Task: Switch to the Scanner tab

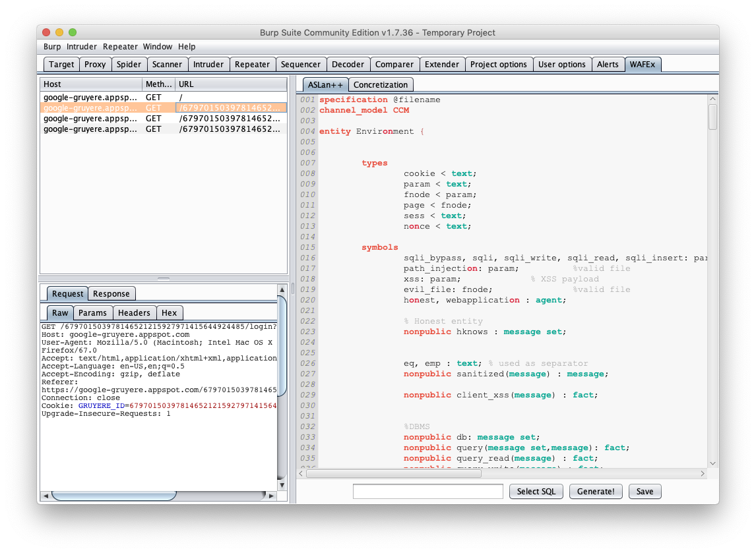Action: [x=167, y=65]
